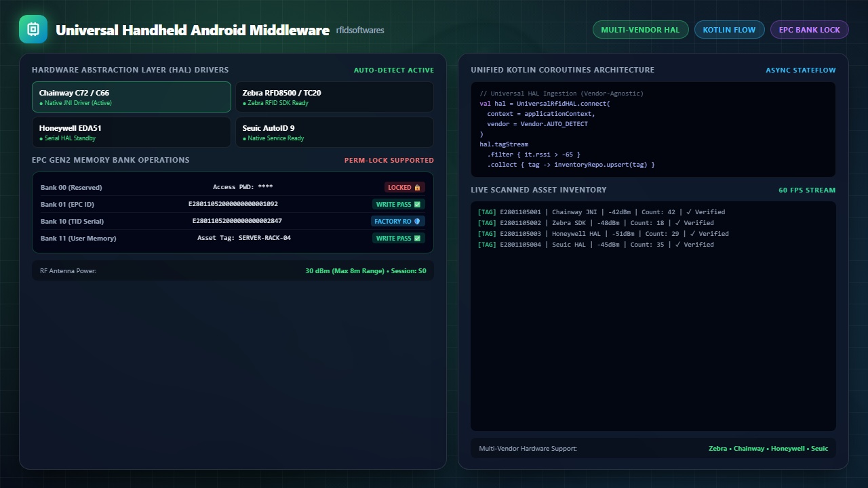Click the Bank 10 (TID Serial) label
Screen dimensions: 868x488
click(x=72, y=222)
